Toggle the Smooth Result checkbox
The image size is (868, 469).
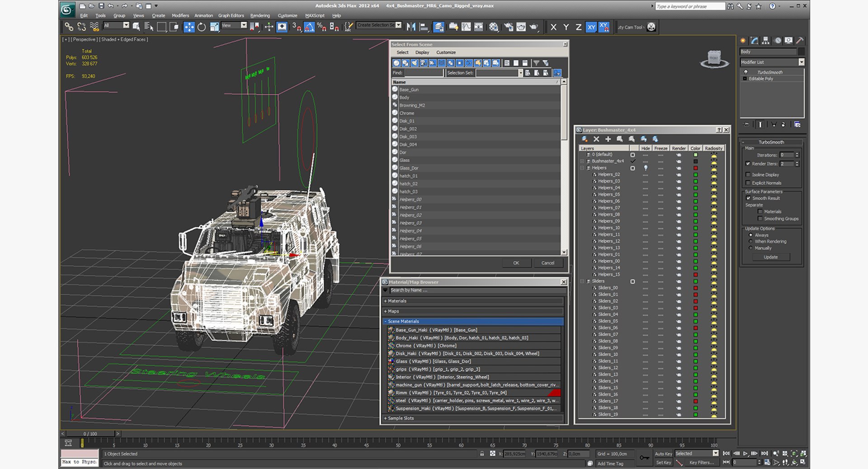coord(748,198)
